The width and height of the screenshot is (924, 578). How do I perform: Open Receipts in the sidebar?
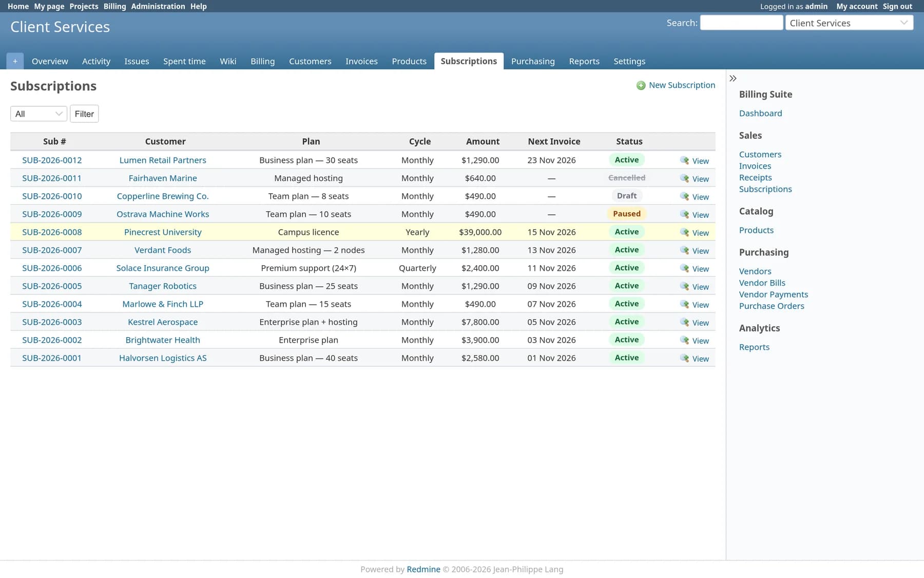point(755,178)
